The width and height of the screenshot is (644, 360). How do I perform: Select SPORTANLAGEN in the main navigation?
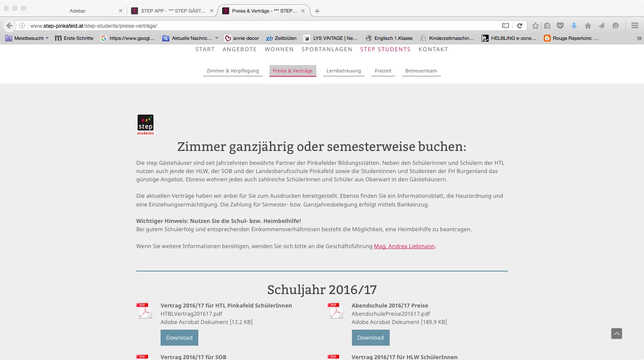click(x=327, y=49)
